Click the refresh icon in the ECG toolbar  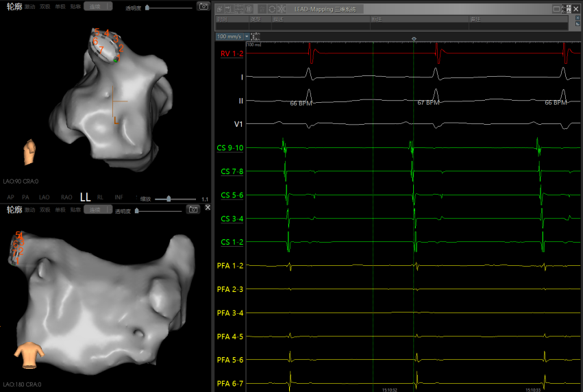click(x=272, y=9)
